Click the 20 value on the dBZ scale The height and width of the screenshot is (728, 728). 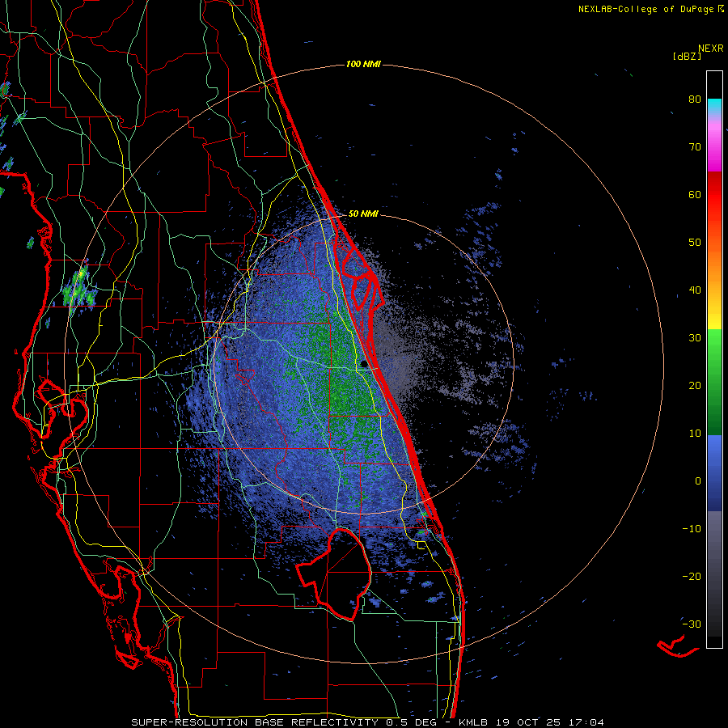(x=695, y=386)
